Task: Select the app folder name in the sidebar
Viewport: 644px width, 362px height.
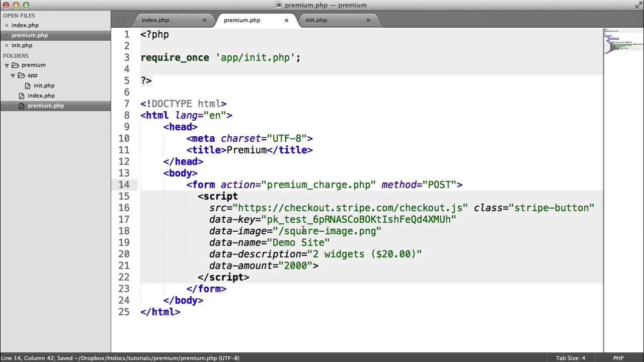Action: point(32,75)
